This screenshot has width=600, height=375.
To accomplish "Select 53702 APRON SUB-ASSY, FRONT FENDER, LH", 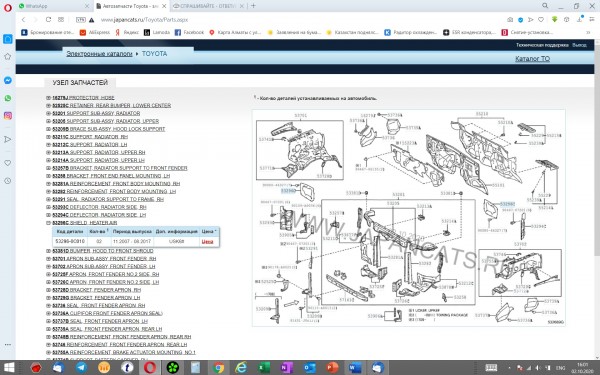I will coord(104,266).
